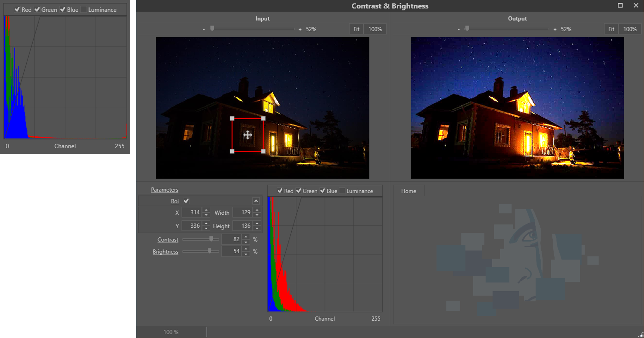Click the ROI bottom-right corner handle
This screenshot has height=338, width=644.
coord(263,151)
